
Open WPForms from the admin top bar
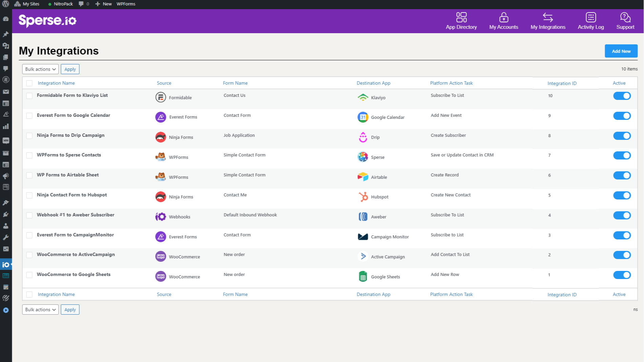[126, 4]
